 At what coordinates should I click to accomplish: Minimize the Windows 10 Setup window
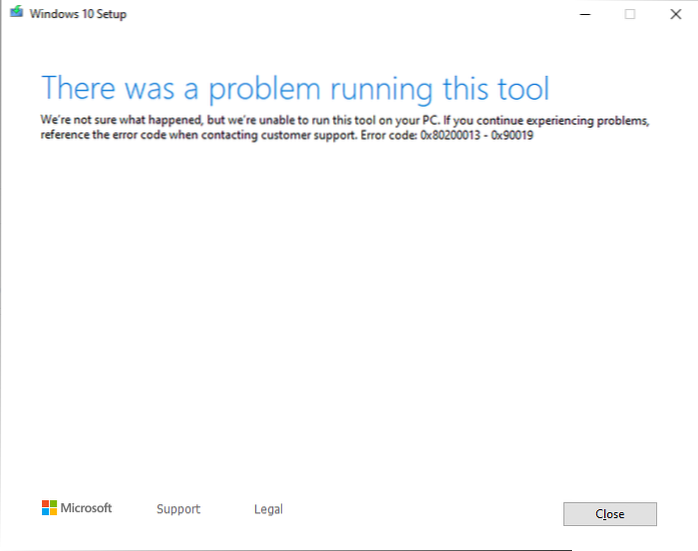[585, 14]
